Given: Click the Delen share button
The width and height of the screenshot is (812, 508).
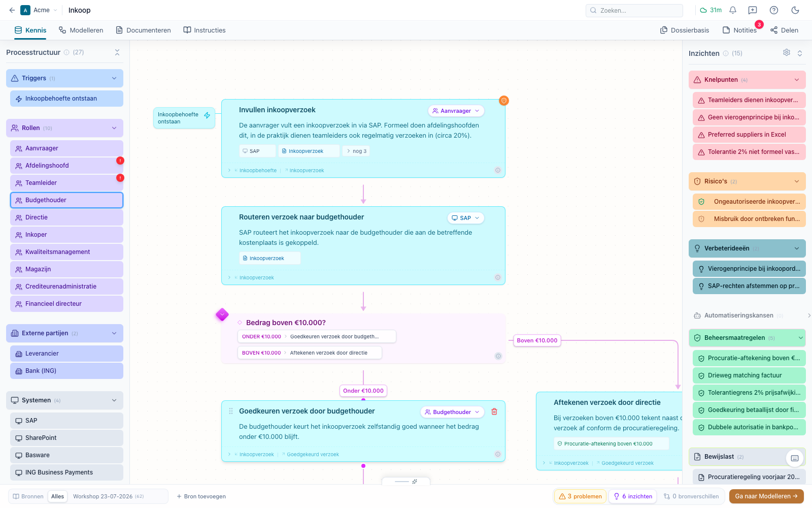Looking at the screenshot, I should 784,30.
